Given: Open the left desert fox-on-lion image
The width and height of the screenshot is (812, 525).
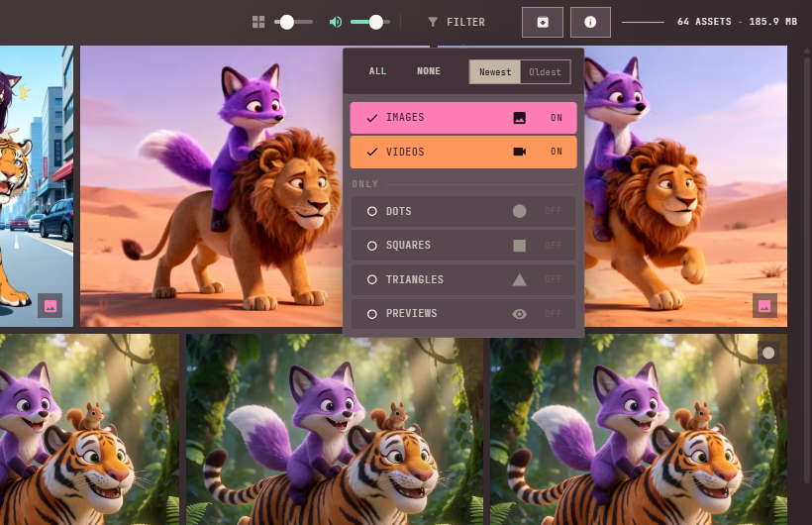Looking at the screenshot, I should [x=211, y=186].
